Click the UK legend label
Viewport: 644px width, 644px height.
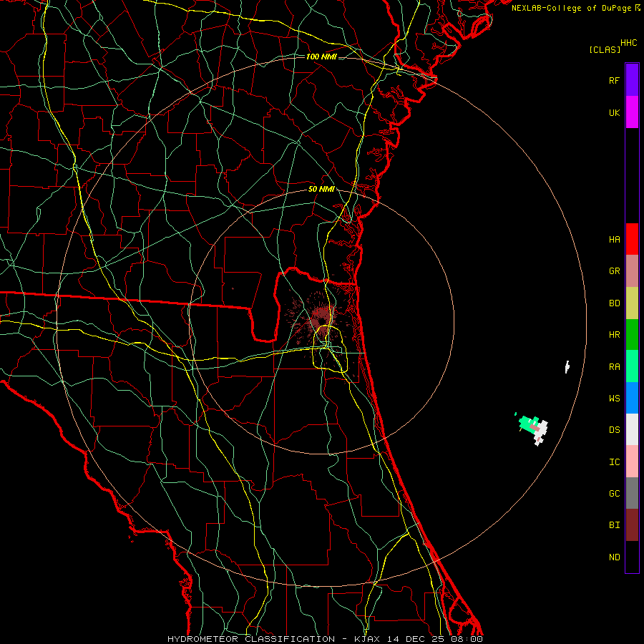tap(614, 112)
